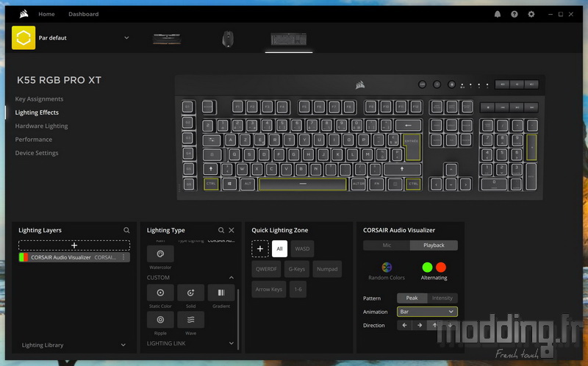
Task: Select the G-Keys lighting zone
Action: tap(297, 269)
